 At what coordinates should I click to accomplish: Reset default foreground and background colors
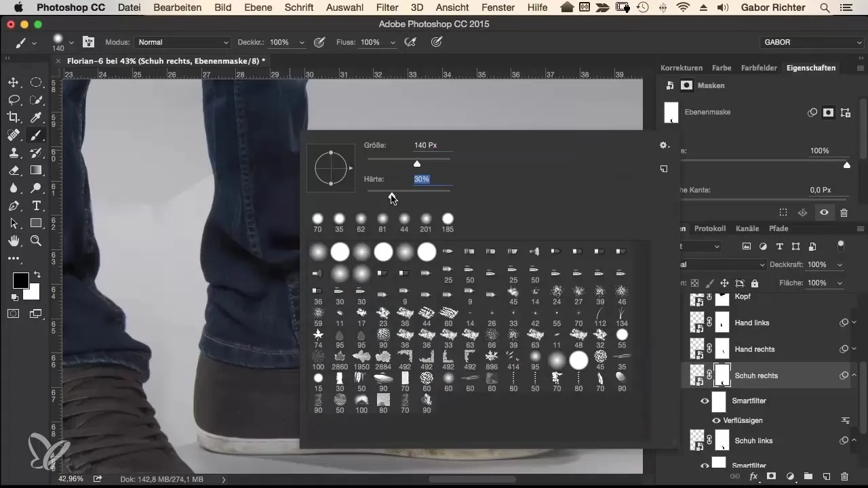(15, 298)
